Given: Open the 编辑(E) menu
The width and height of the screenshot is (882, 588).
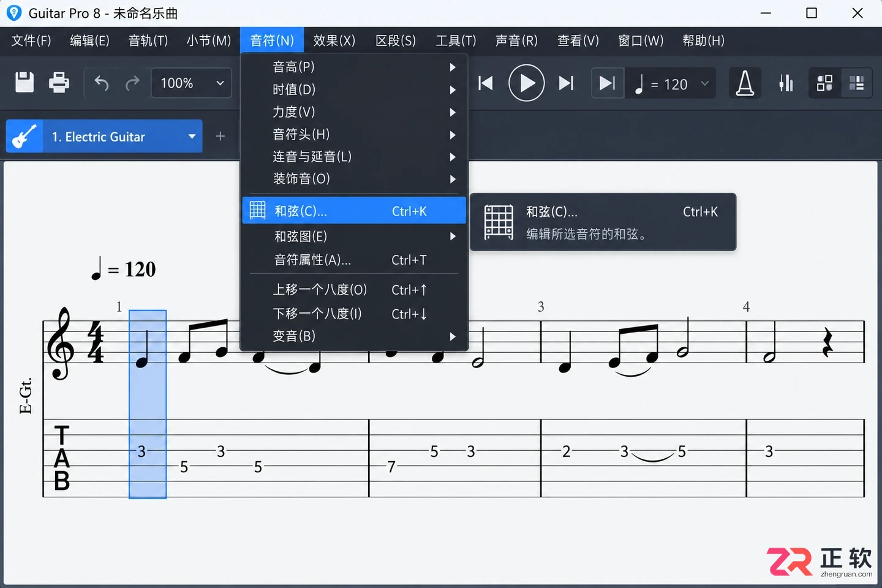Looking at the screenshot, I should (x=89, y=40).
